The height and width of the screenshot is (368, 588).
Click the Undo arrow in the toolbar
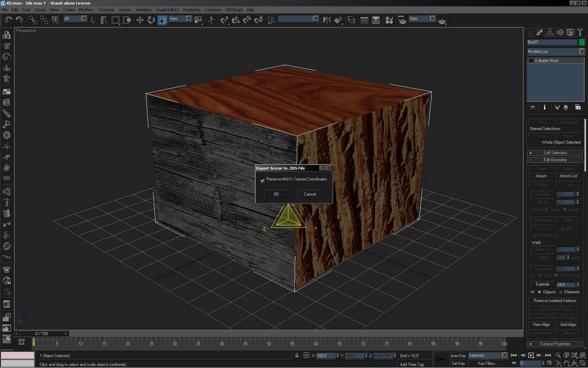8,20
